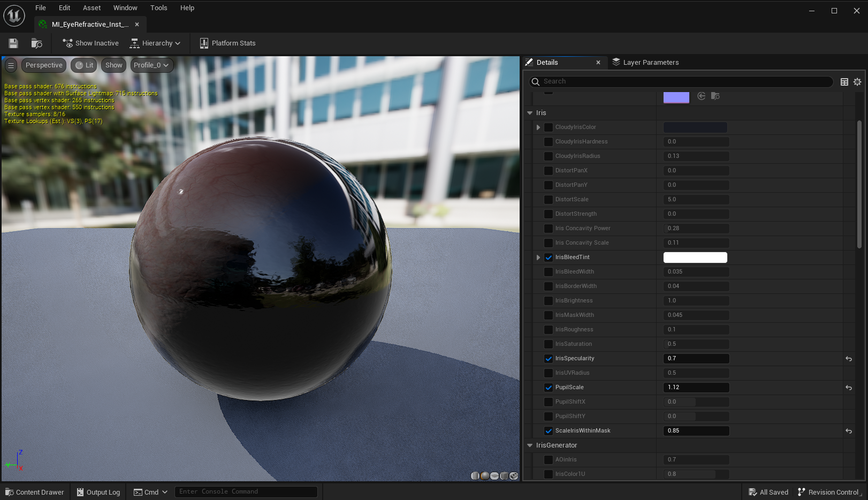This screenshot has height=500, width=868.
Task: Open the Output Log
Action: click(x=98, y=492)
